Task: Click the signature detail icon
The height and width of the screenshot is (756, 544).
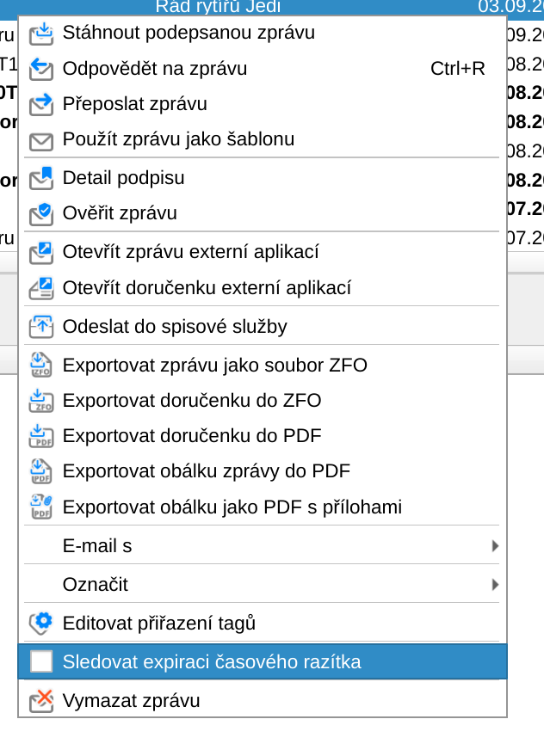Action: click(40, 178)
